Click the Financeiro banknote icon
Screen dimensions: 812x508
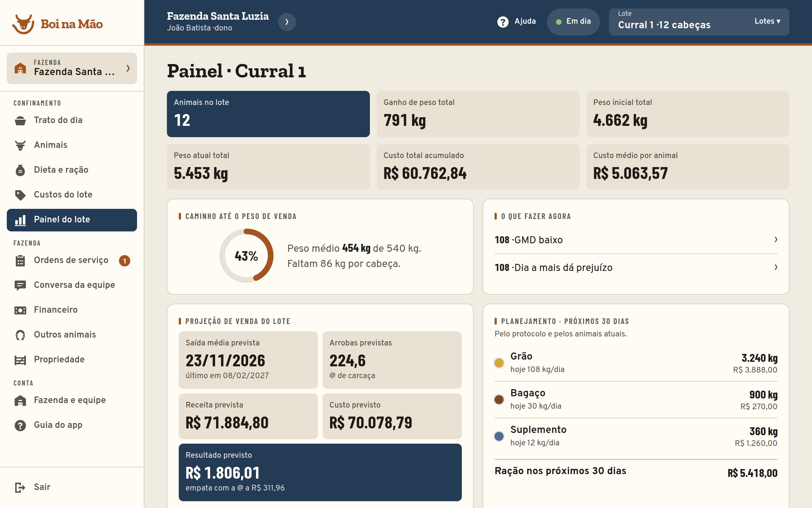coord(20,310)
